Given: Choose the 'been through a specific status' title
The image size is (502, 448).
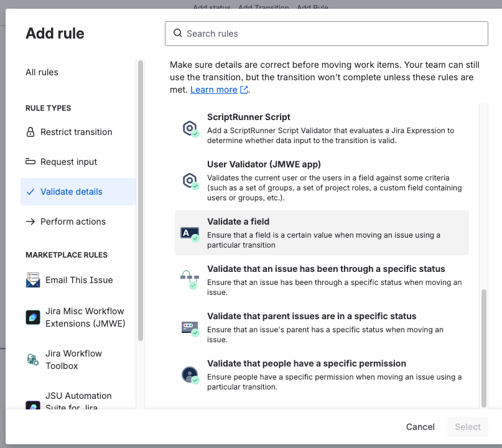Looking at the screenshot, I should (326, 269).
